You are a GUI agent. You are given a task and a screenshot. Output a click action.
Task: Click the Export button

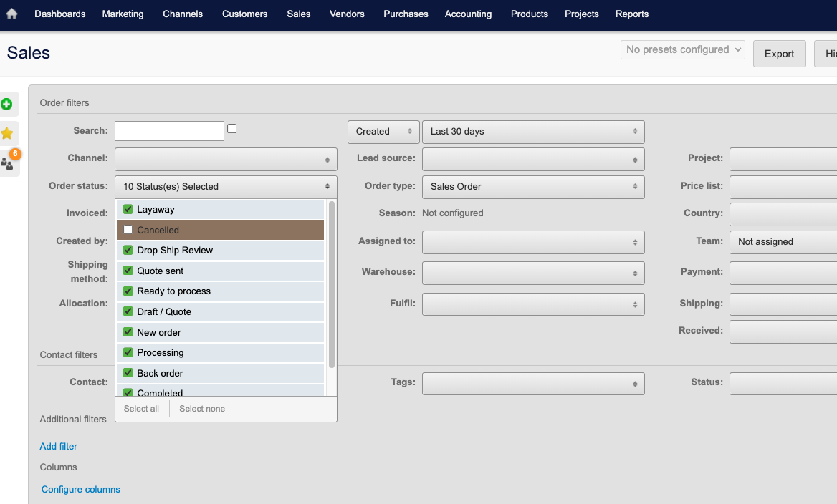tap(779, 54)
